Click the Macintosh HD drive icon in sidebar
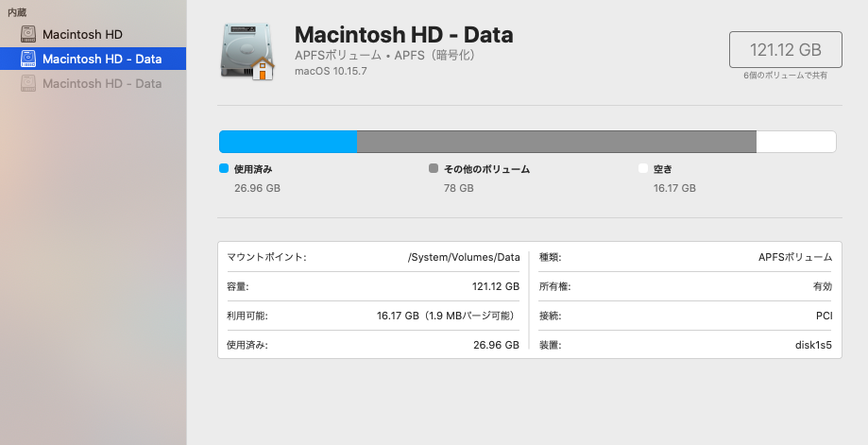The width and height of the screenshot is (868, 445). [x=28, y=35]
